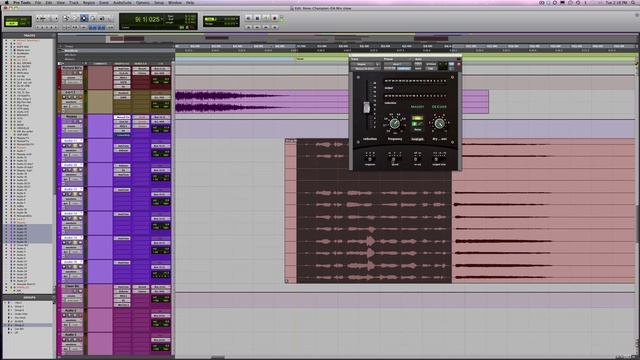Open the Apple menu

(6, 2)
